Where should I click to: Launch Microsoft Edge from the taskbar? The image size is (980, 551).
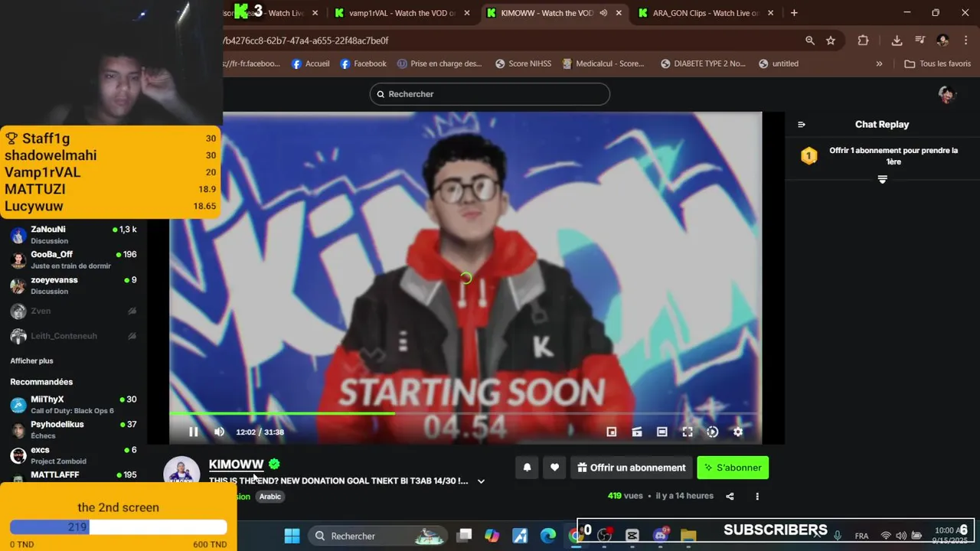(x=548, y=536)
